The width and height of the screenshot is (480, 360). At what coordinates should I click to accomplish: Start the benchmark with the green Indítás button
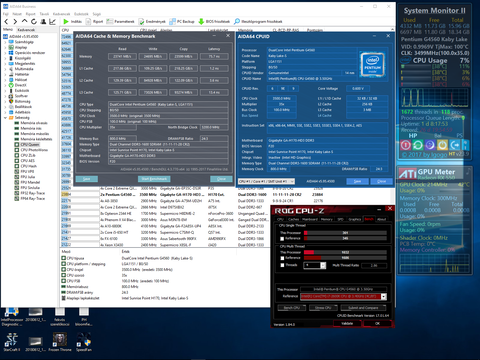(x=72, y=22)
